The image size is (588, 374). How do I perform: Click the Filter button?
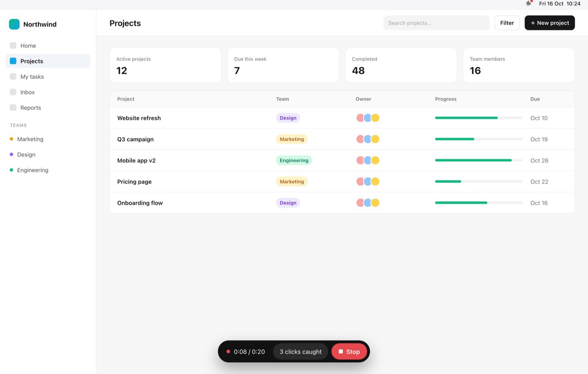[x=507, y=23]
